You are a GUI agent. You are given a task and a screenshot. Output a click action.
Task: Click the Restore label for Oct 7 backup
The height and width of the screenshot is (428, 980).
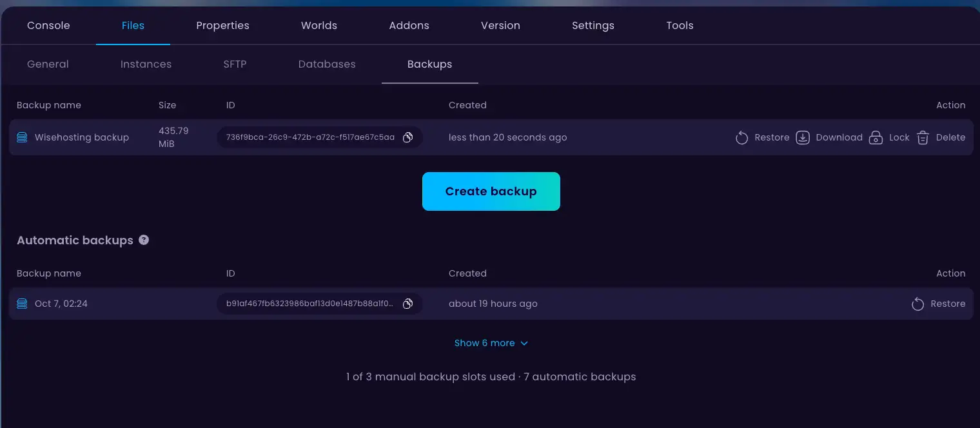948,304
